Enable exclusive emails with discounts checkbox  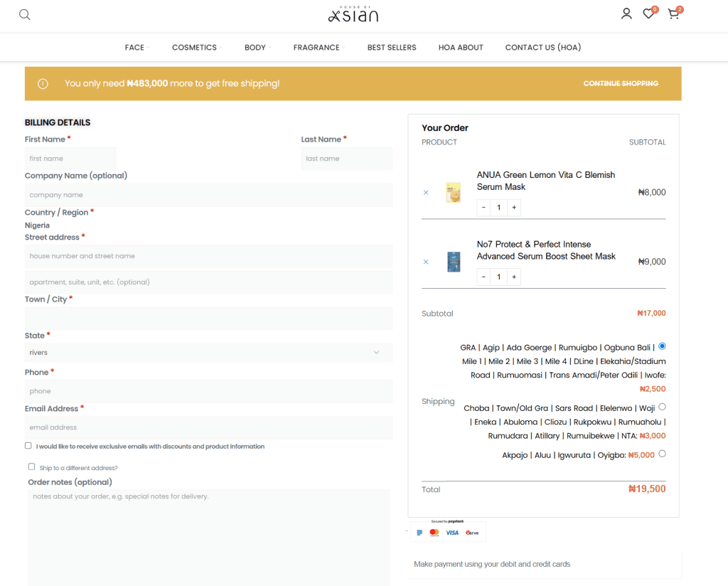(x=28, y=446)
